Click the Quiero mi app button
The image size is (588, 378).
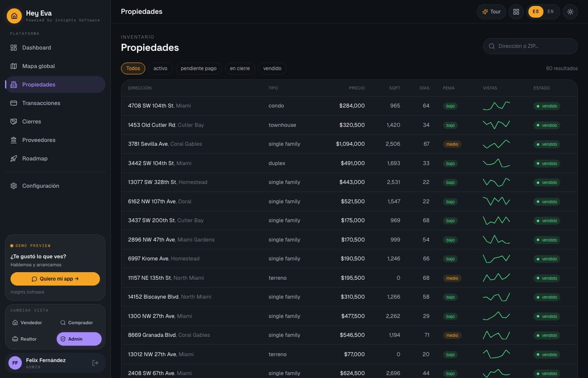[x=55, y=279]
